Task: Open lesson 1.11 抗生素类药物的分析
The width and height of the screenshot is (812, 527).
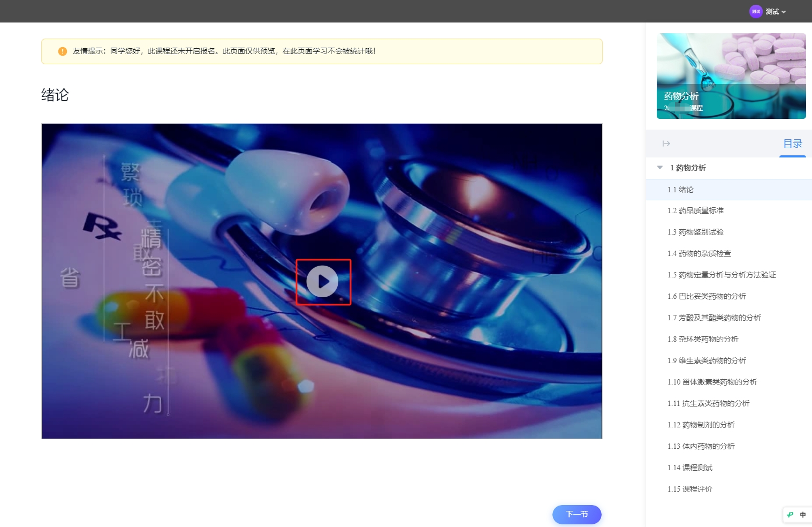Action: [x=708, y=403]
